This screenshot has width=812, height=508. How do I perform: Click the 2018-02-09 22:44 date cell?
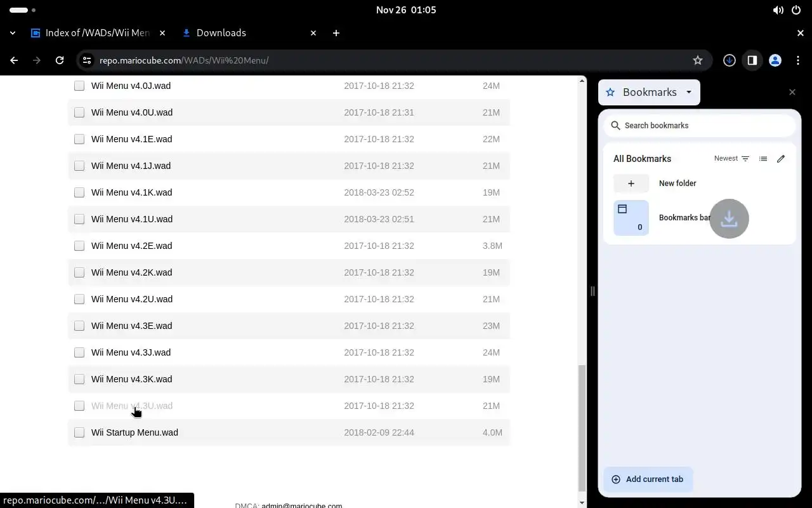[379, 432]
